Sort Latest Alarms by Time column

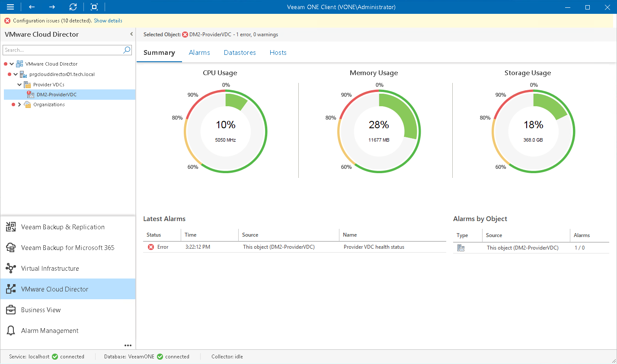[209, 235]
